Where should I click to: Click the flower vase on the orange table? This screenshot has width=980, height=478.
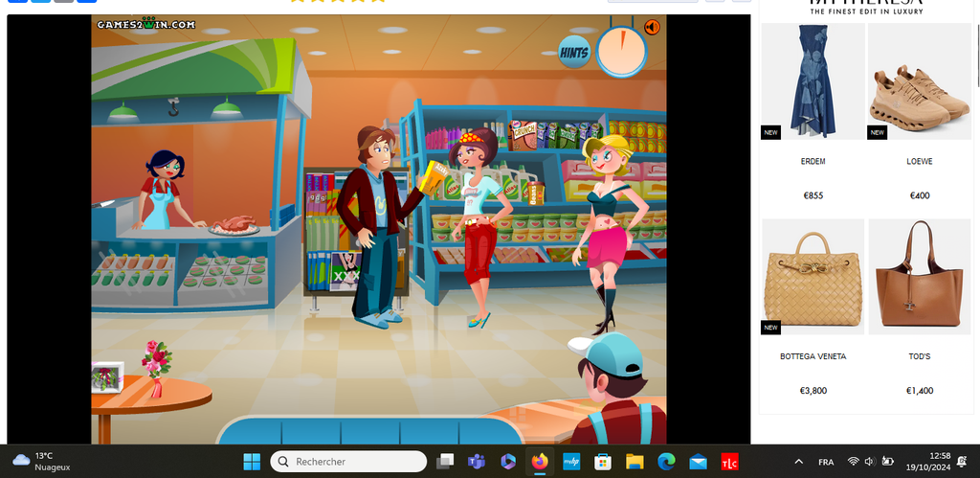(156, 369)
